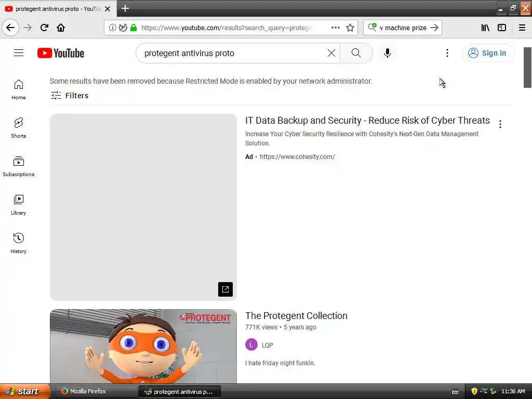Bookmark this page with the star icon
This screenshot has width=532, height=399.
tap(350, 28)
